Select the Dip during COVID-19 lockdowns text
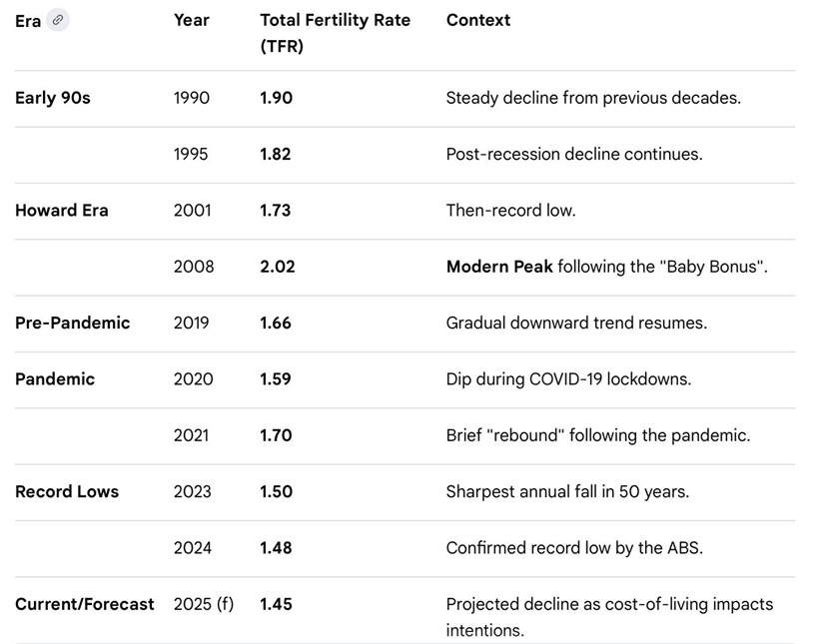 pos(568,379)
